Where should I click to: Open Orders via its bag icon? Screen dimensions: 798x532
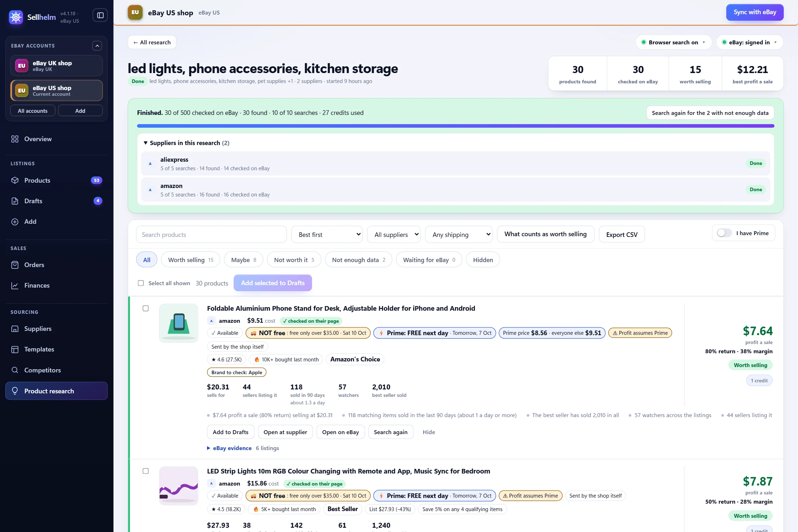pyautogui.click(x=15, y=265)
